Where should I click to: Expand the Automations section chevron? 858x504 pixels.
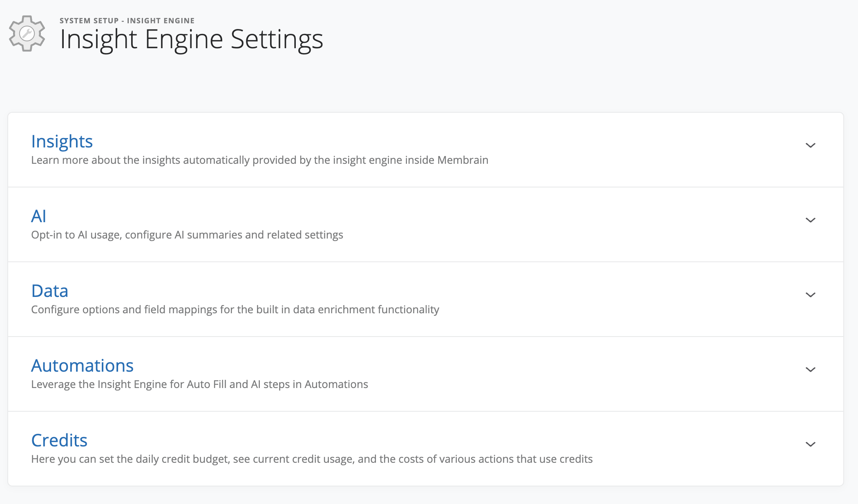pos(810,370)
